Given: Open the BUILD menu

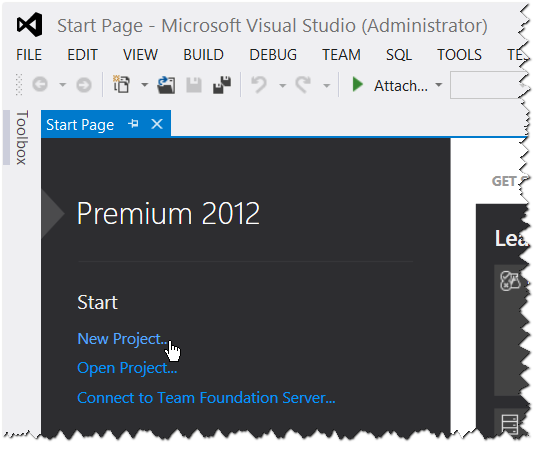Looking at the screenshot, I should point(204,55).
